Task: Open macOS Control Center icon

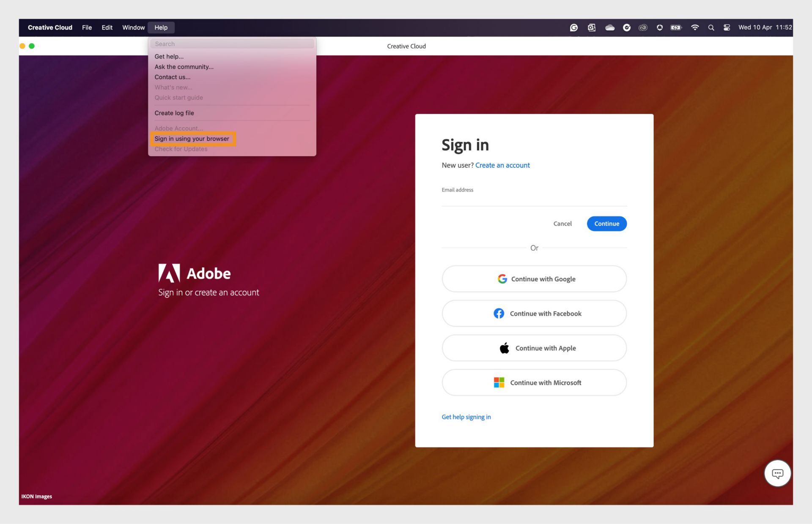Action: 727,27
